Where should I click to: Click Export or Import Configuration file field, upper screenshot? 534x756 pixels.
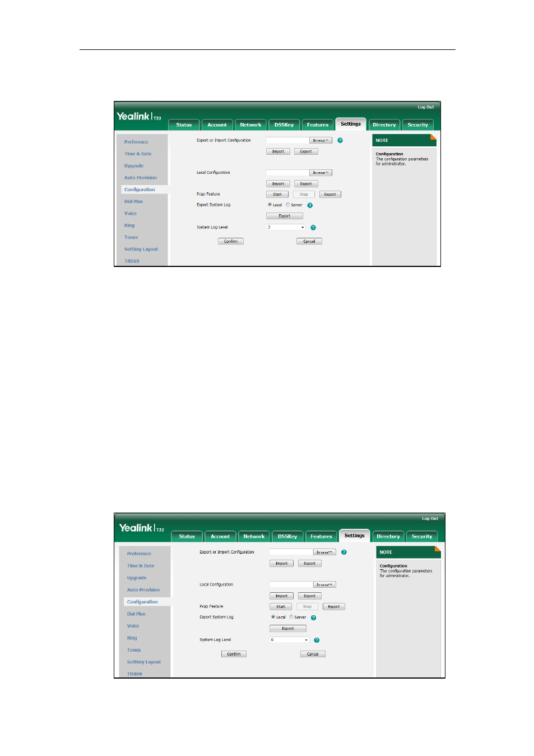point(287,140)
